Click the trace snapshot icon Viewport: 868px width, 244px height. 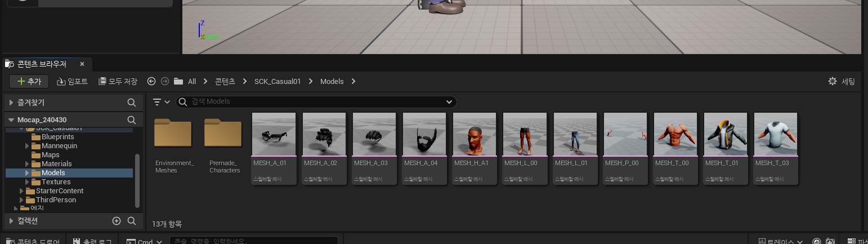(830, 241)
